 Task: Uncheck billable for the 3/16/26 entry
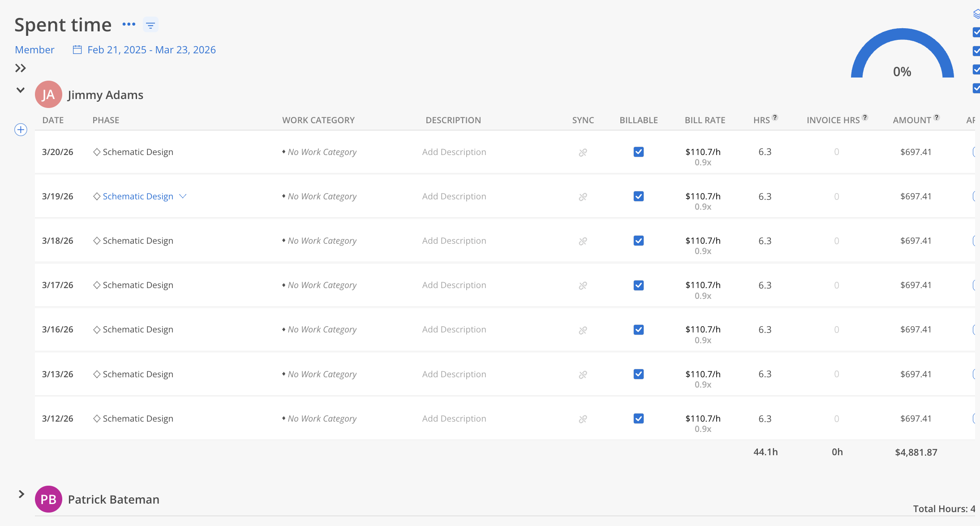639,330
